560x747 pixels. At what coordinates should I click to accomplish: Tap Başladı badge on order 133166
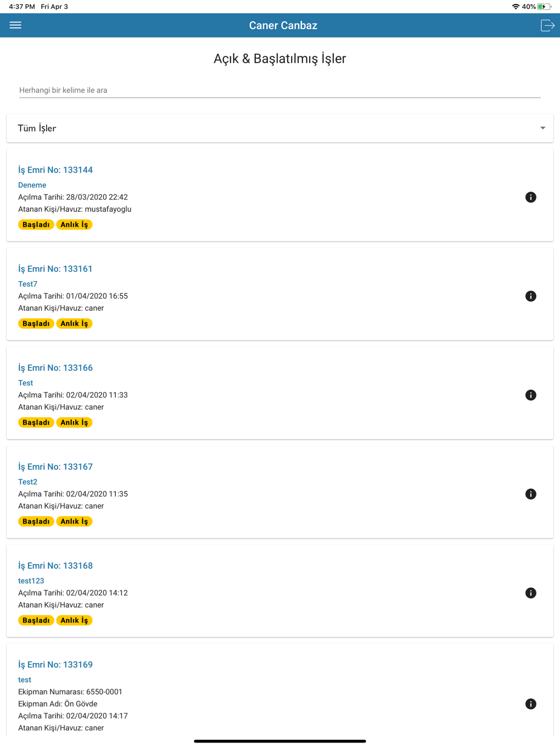pyautogui.click(x=36, y=423)
